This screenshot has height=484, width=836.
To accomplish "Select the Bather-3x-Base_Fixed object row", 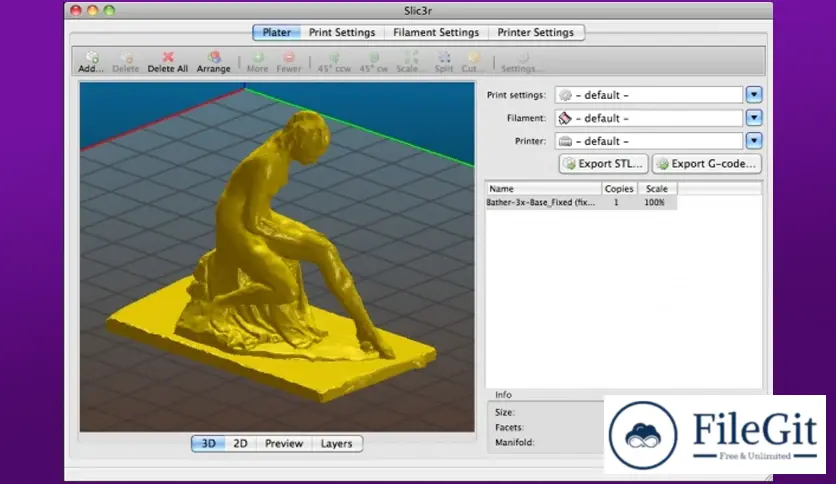I will pos(581,203).
